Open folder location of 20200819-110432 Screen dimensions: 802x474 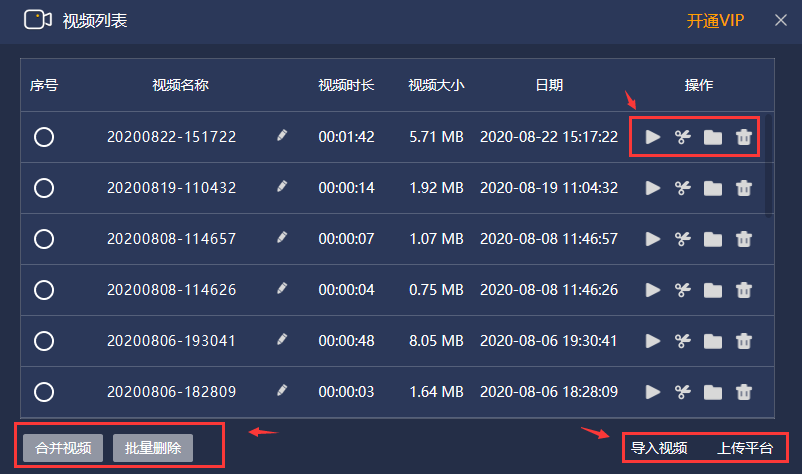click(712, 188)
